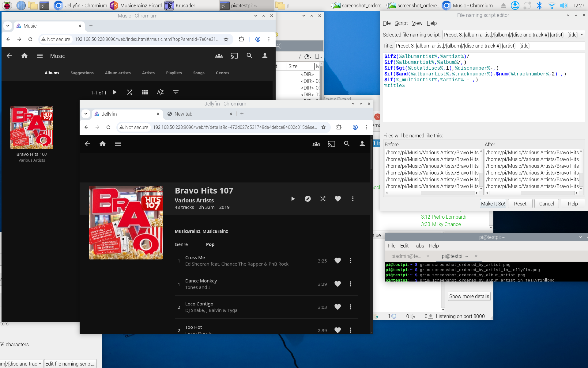Open filter icon in Music albums toolbar
This screenshot has width=588, height=368.
(175, 92)
